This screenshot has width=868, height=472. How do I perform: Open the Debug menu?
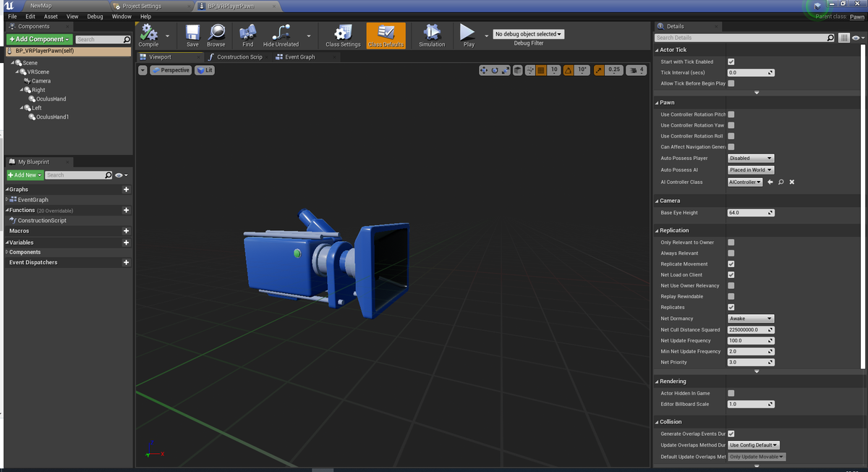95,16
